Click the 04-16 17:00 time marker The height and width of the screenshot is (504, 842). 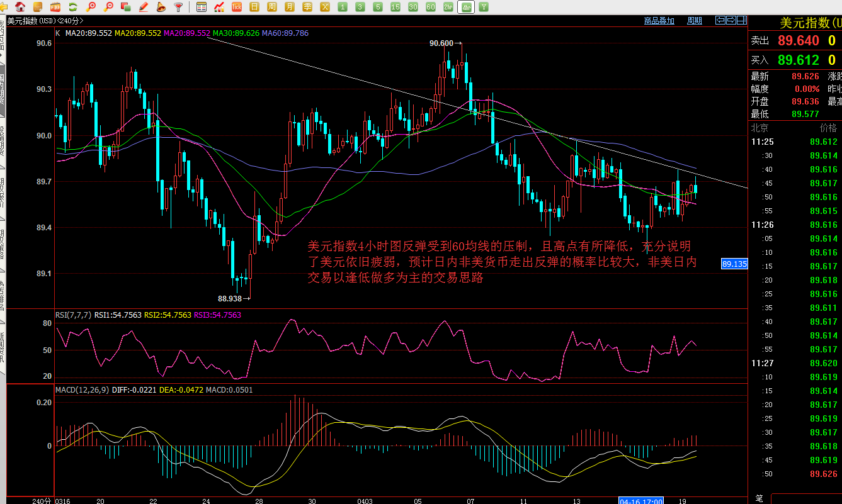[641, 501]
